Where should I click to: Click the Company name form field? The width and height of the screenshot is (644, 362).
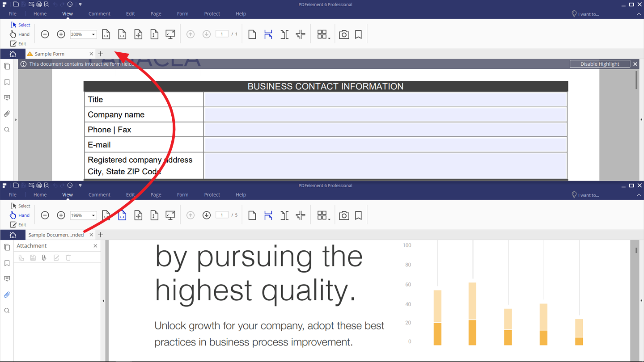coord(385,115)
